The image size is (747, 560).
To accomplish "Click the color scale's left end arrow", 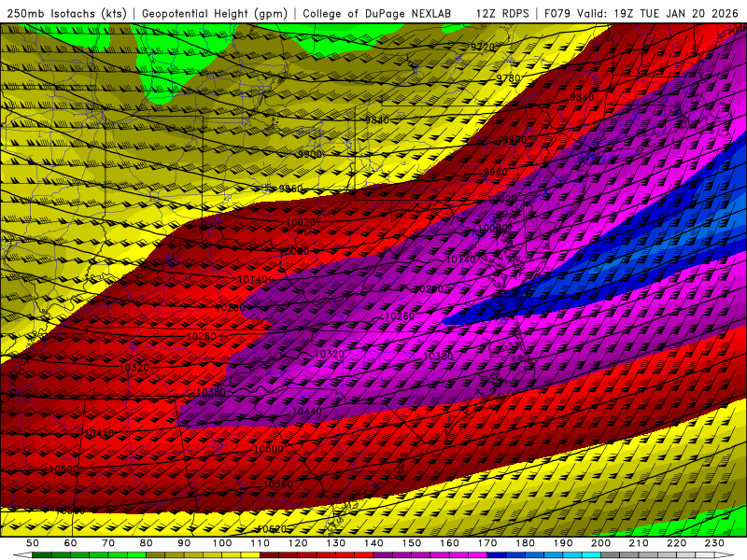I will (x=22, y=554).
